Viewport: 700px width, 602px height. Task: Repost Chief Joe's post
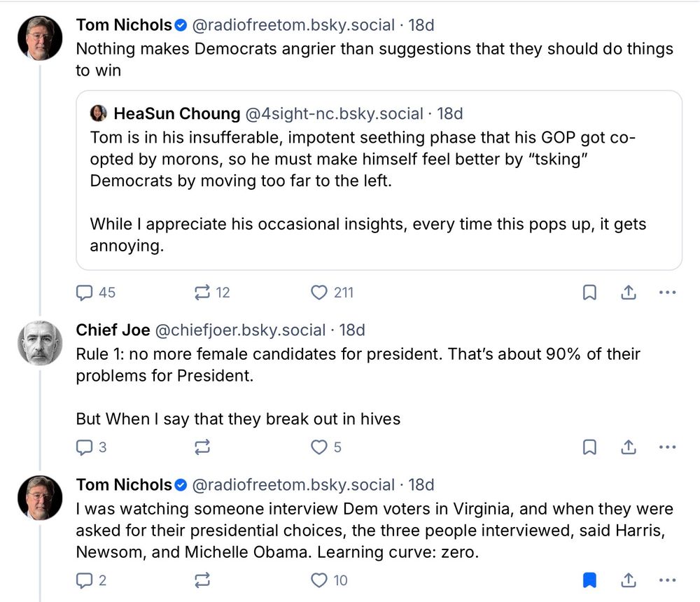202,447
